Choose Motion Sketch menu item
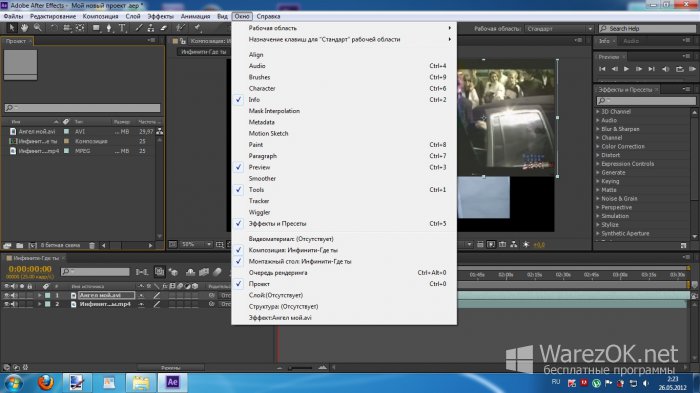Image resolution: width=700 pixels, height=393 pixels. point(344,134)
